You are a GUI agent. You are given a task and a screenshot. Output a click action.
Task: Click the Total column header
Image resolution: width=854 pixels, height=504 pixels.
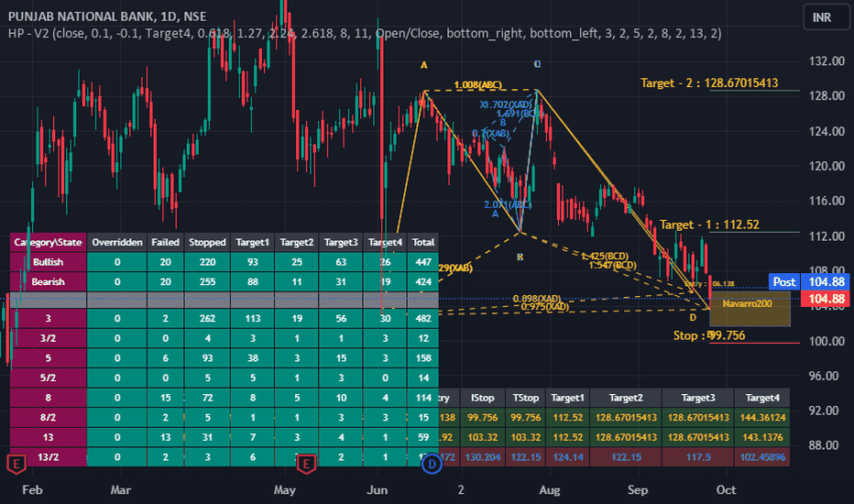pos(423,243)
